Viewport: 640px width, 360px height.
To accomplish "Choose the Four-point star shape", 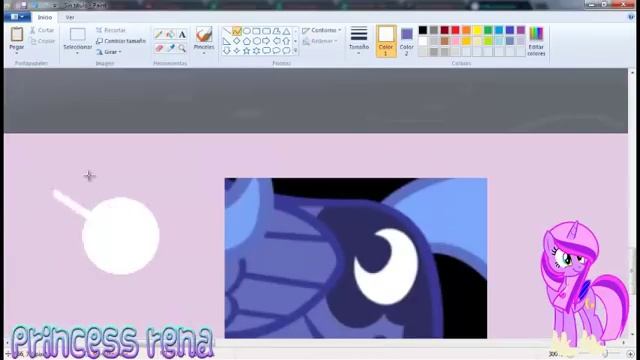I will (237, 51).
